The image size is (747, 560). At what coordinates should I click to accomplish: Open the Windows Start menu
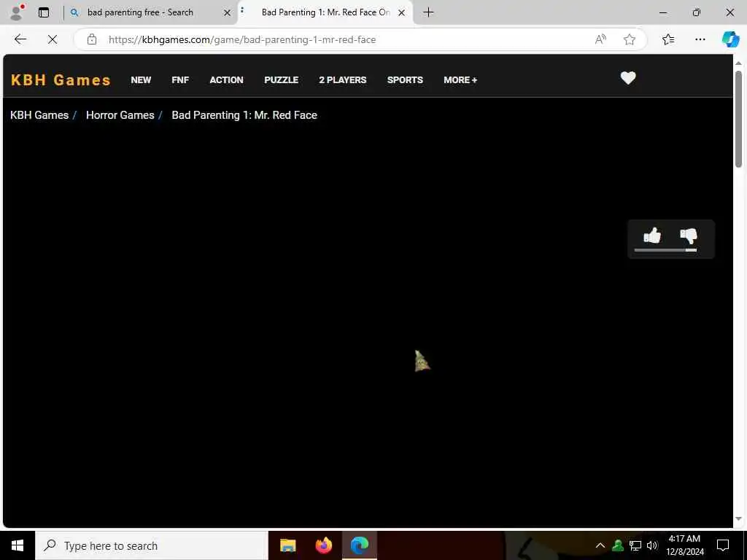point(18,545)
